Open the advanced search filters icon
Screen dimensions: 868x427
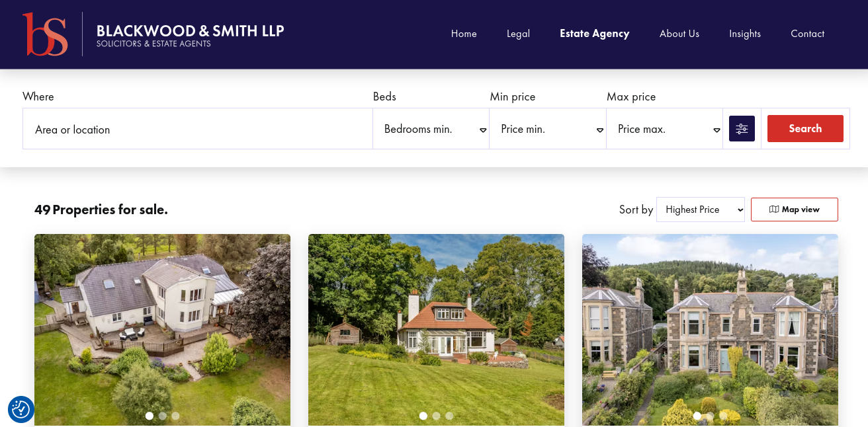(x=742, y=129)
